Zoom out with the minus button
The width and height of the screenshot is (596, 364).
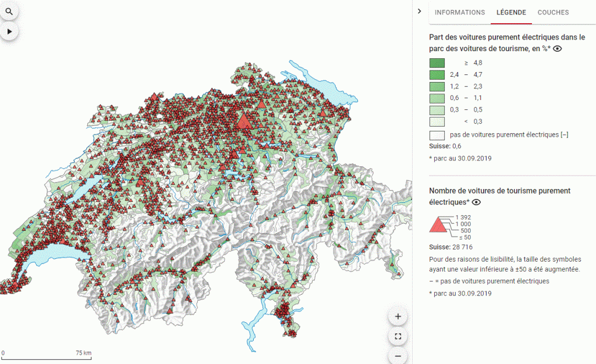click(398, 355)
